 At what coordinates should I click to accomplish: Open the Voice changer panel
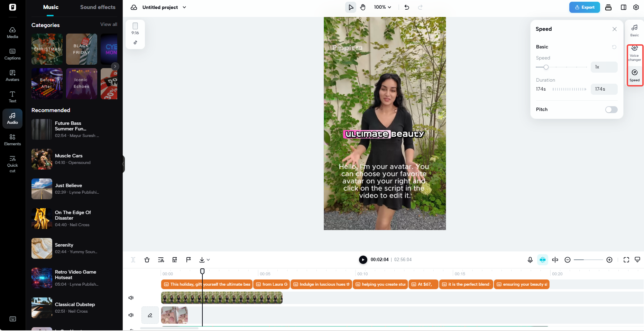(635, 53)
